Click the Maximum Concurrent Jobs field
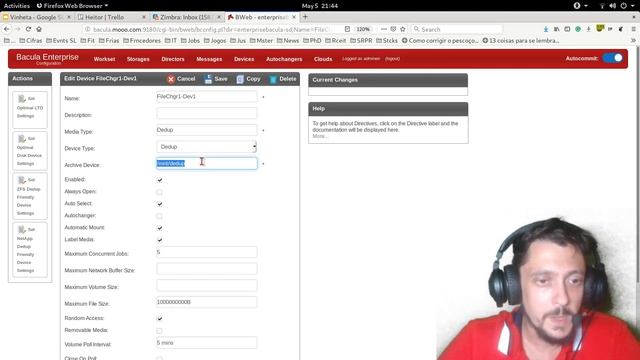 click(207, 252)
